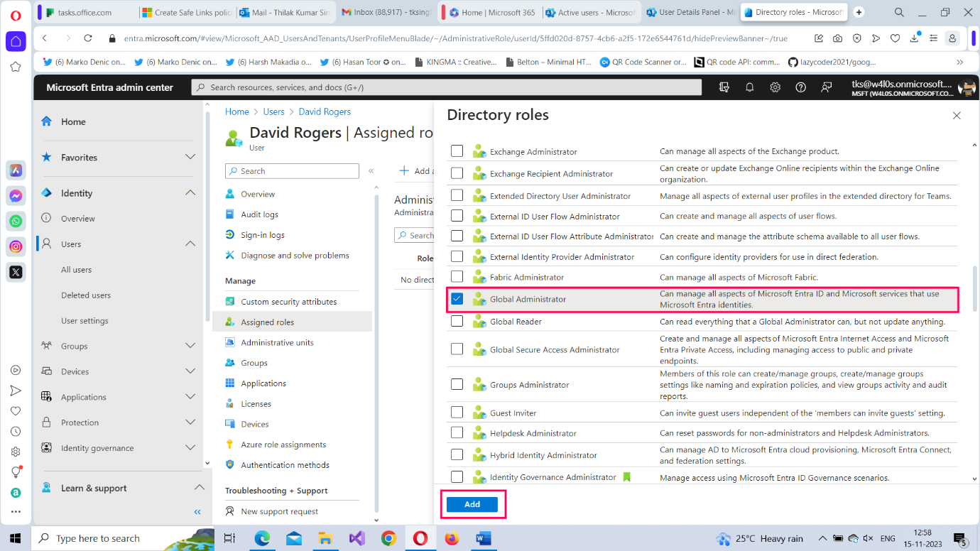Open the Entra notifications bell
The image size is (980, 551).
click(x=749, y=87)
